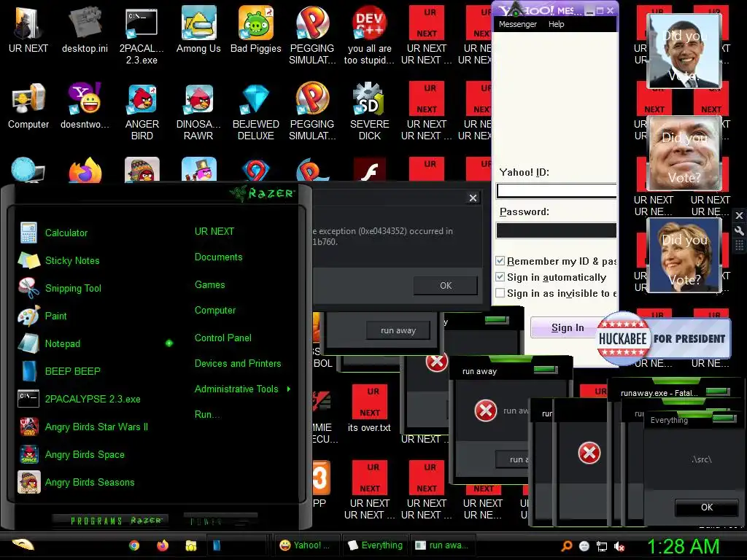Viewport: 747px width, 560px height.
Task: Click the 'run awa...' taskbar button
Action: tap(442, 545)
